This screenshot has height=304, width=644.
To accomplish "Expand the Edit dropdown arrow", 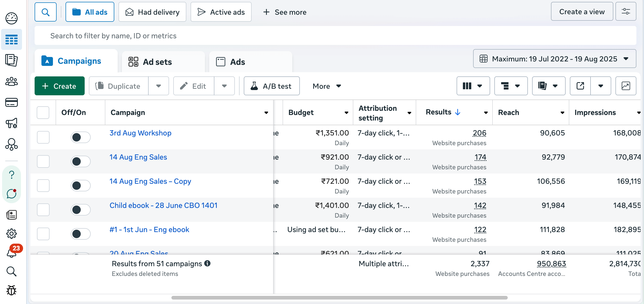I will (x=224, y=86).
